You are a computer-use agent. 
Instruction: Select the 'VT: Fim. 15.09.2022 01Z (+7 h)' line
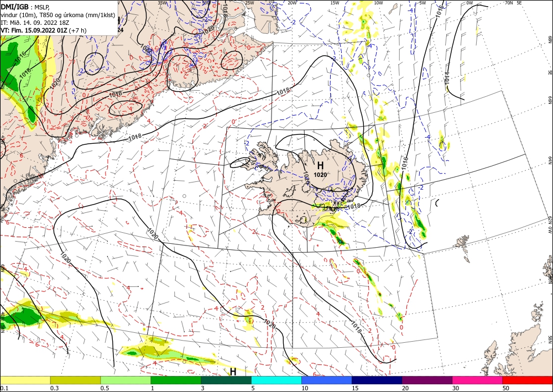43,30
